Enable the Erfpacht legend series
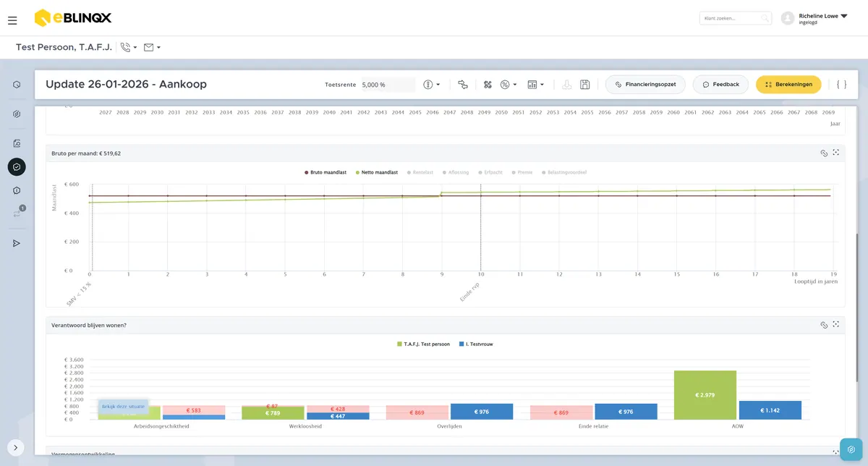Screen dimensions: 868x466 coord(491,172)
